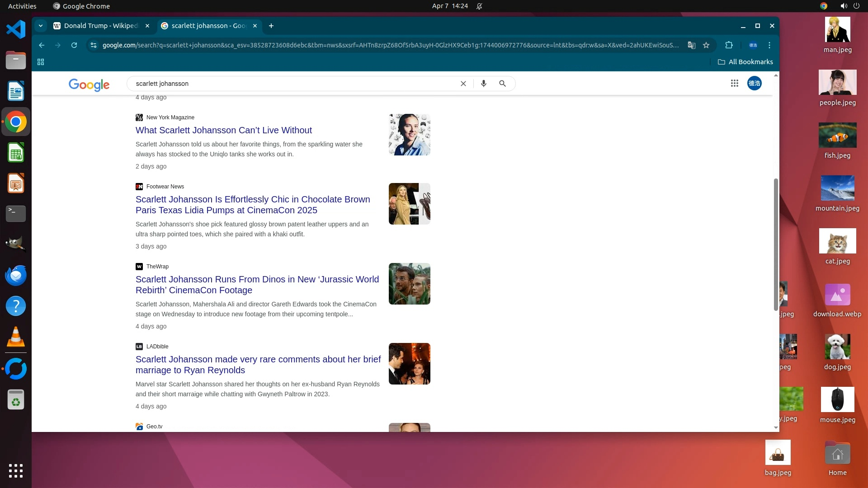Open the Google apps grid
The height and width of the screenshot is (488, 868).
[734, 83]
